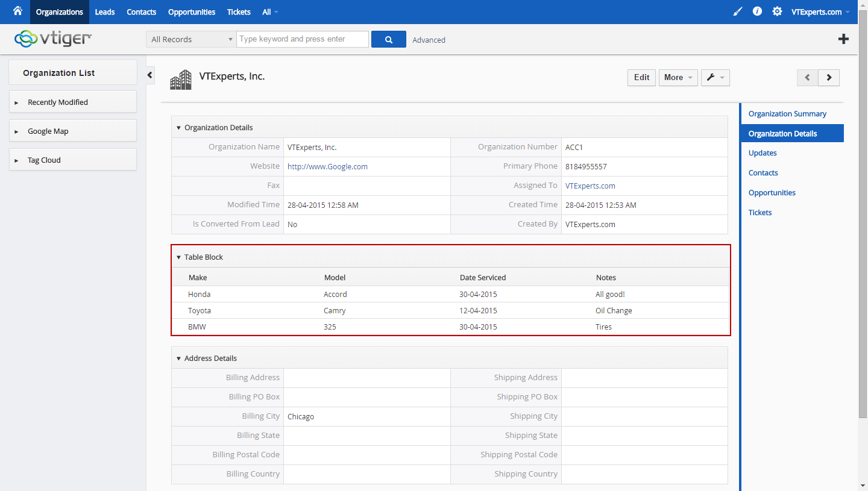The width and height of the screenshot is (868, 491).
Task: Click the Billing City value Chicago
Action: [x=301, y=416]
